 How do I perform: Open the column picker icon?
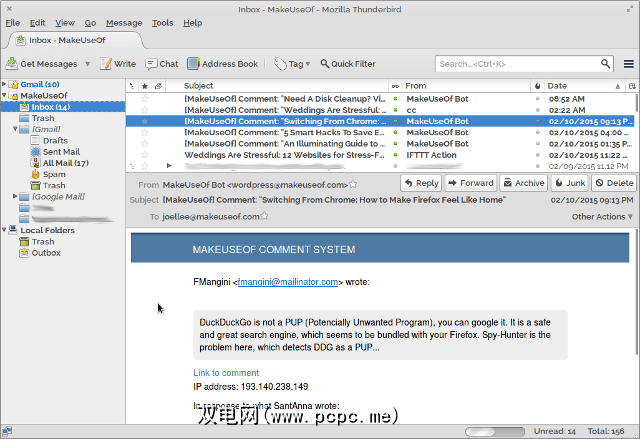click(632, 86)
